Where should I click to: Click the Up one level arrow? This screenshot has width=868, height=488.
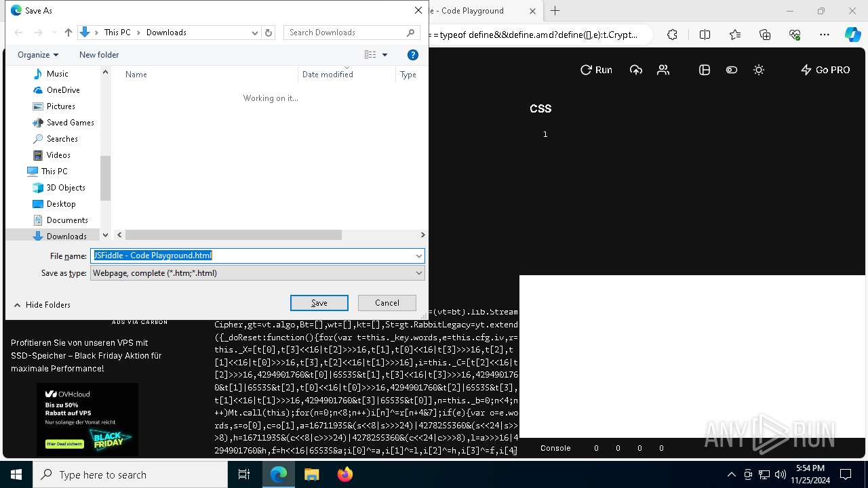click(68, 33)
